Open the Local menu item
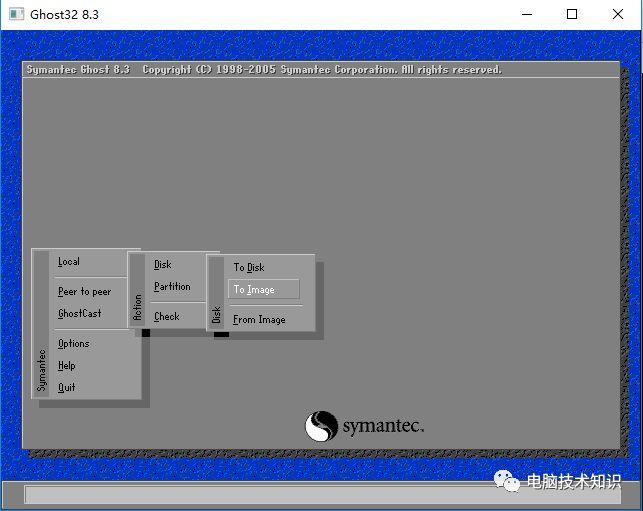This screenshot has height=511, width=643. 68,262
